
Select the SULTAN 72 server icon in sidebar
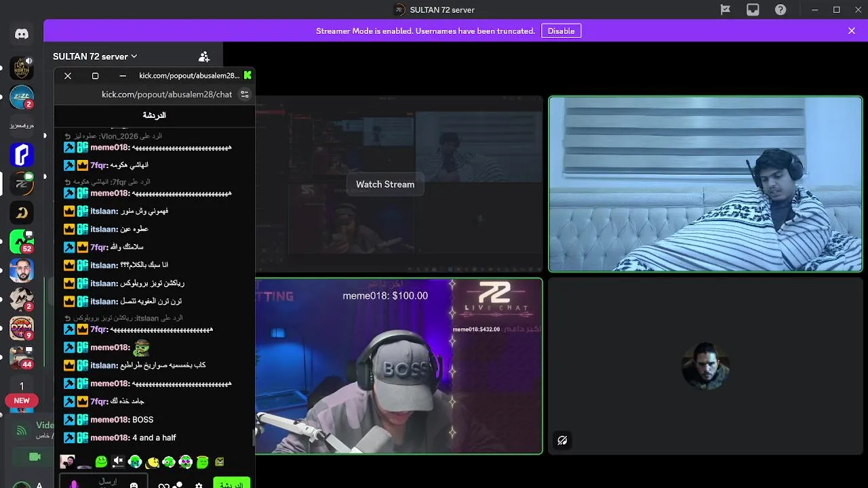22,183
